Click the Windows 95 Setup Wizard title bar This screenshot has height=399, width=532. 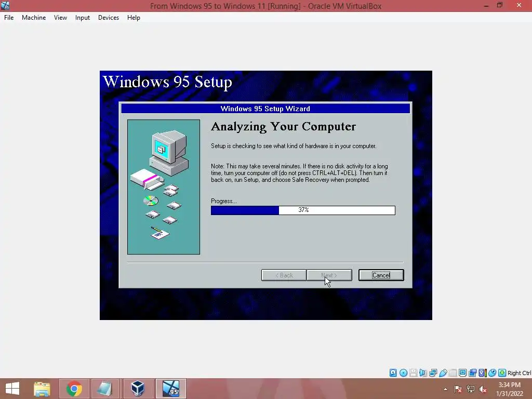(x=265, y=109)
